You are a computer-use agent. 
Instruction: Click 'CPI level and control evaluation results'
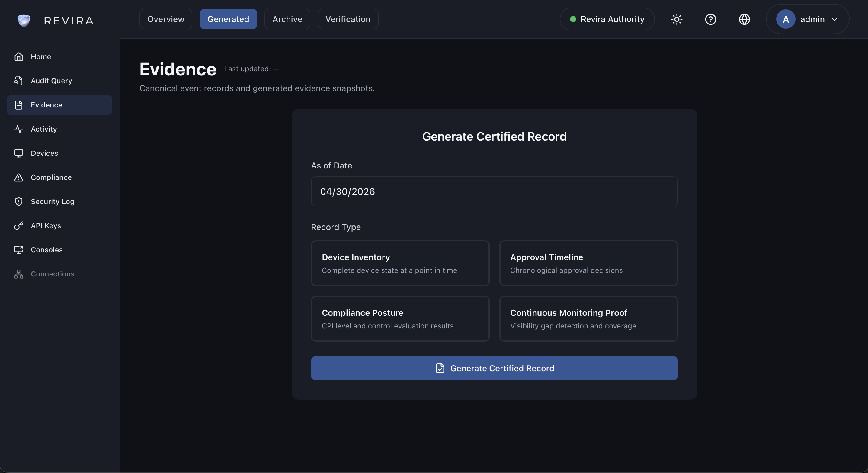pos(387,326)
